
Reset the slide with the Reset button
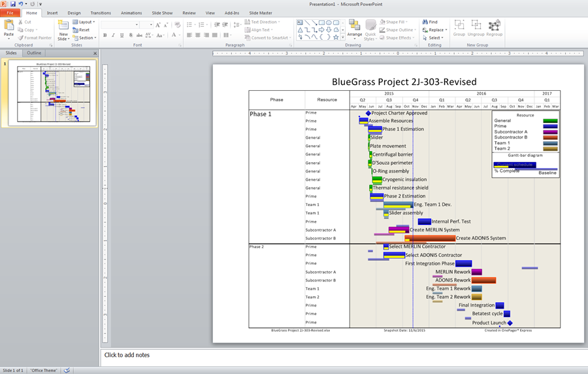[81, 30]
